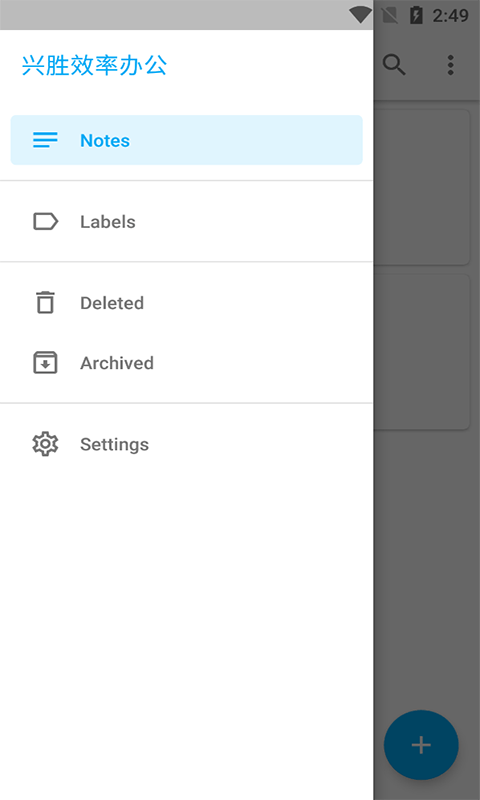
Task: Click the 兴胜效率办公 drawer title
Action: [x=94, y=65]
